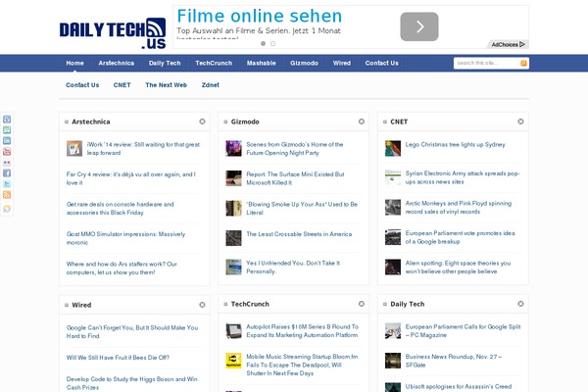
Task: Select the first carousel dot in the ad
Action: pyautogui.click(x=264, y=44)
